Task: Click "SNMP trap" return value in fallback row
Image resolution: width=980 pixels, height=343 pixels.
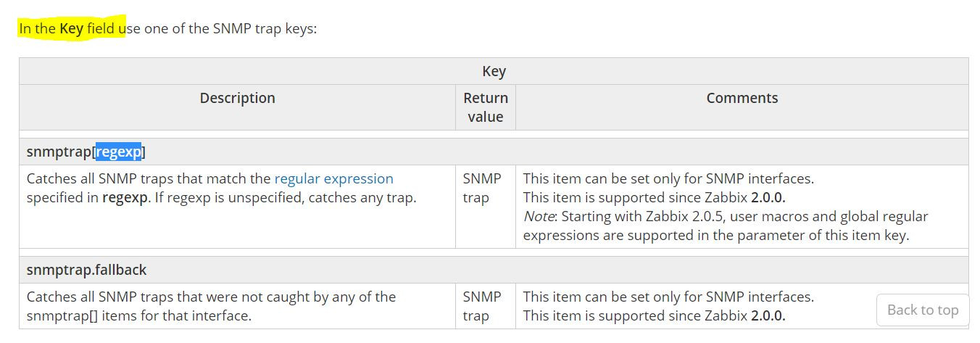Action: [481, 306]
